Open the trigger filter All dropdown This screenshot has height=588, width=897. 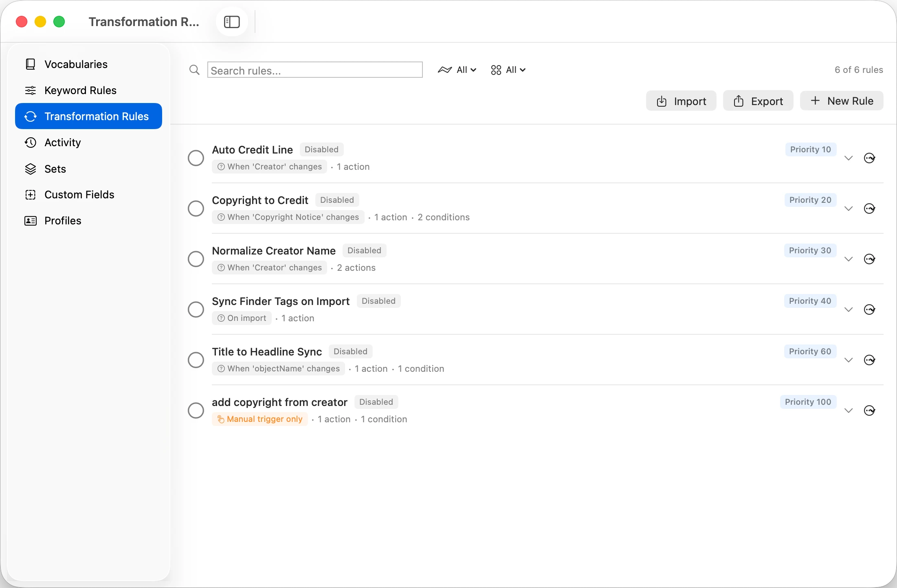(457, 70)
